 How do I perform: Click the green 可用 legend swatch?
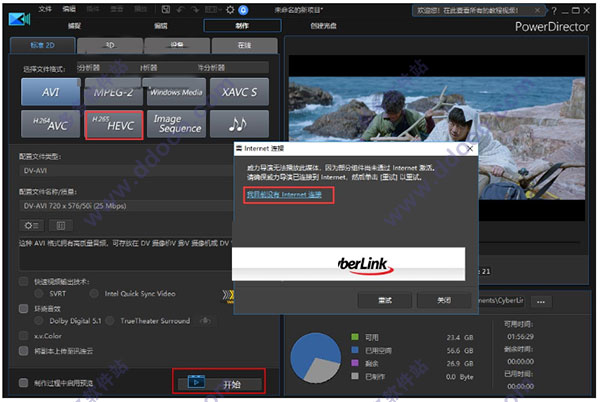355,337
